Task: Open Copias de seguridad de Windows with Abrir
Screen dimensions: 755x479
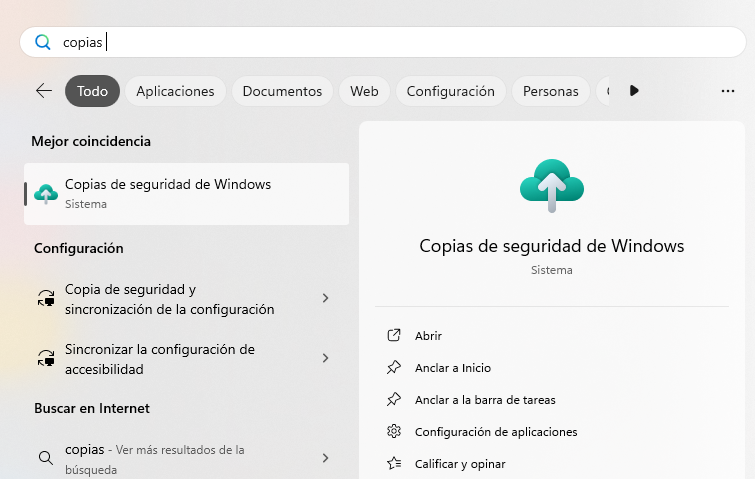Action: [428, 336]
